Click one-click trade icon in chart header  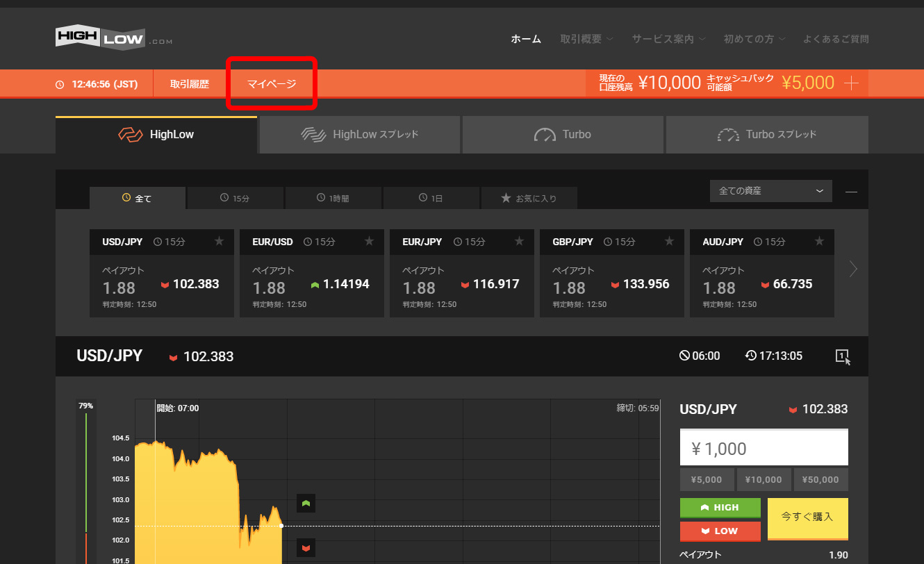(x=843, y=356)
